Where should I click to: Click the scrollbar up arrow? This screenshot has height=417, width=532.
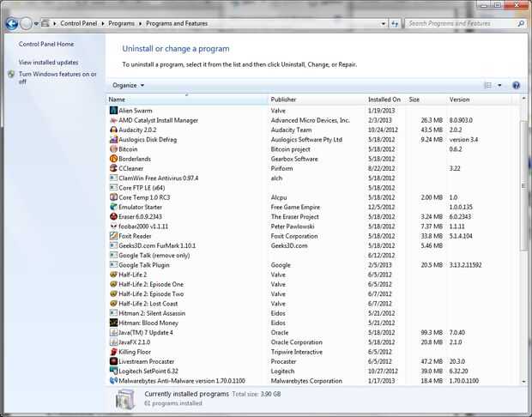pyautogui.click(x=523, y=99)
